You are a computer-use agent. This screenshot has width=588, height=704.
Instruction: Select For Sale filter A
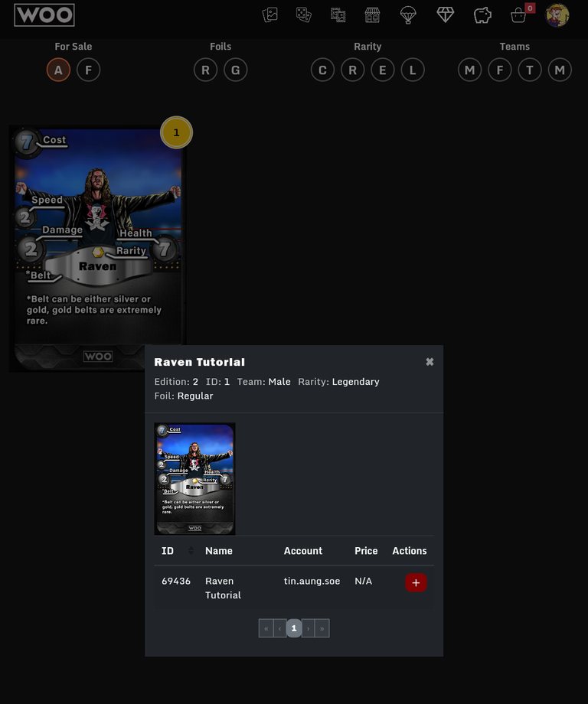(x=58, y=70)
